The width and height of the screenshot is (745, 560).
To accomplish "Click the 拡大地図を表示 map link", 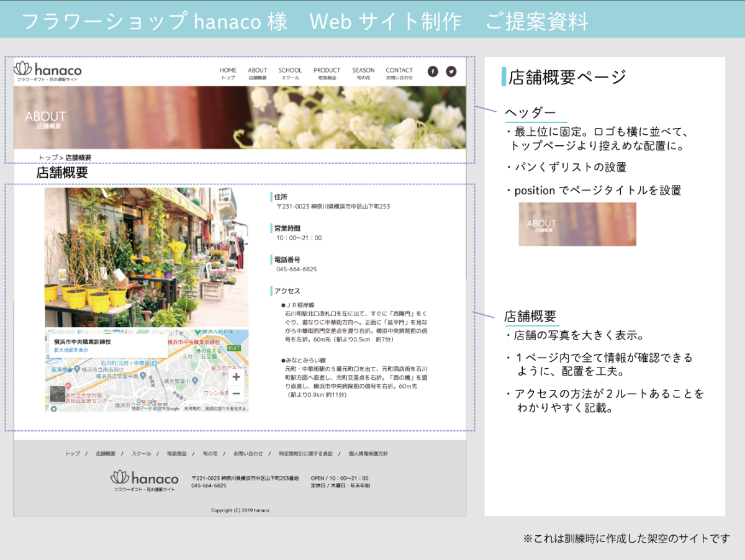I will tap(71, 350).
